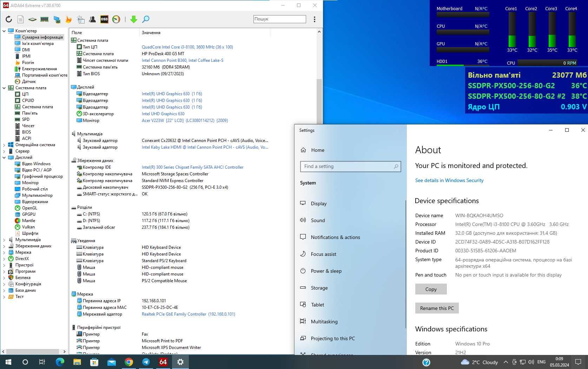The width and height of the screenshot is (588, 369).
Task: Click See details in Windows Security link
Action: point(449,180)
